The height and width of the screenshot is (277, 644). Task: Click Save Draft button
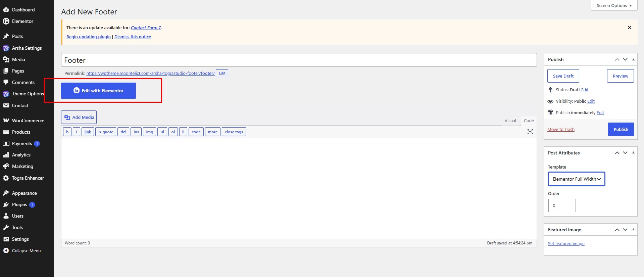click(563, 76)
